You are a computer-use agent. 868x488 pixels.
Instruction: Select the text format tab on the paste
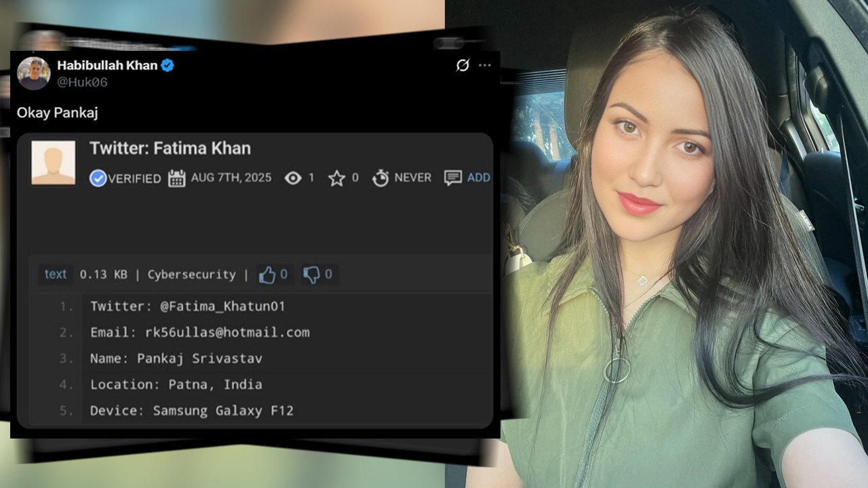[55, 274]
